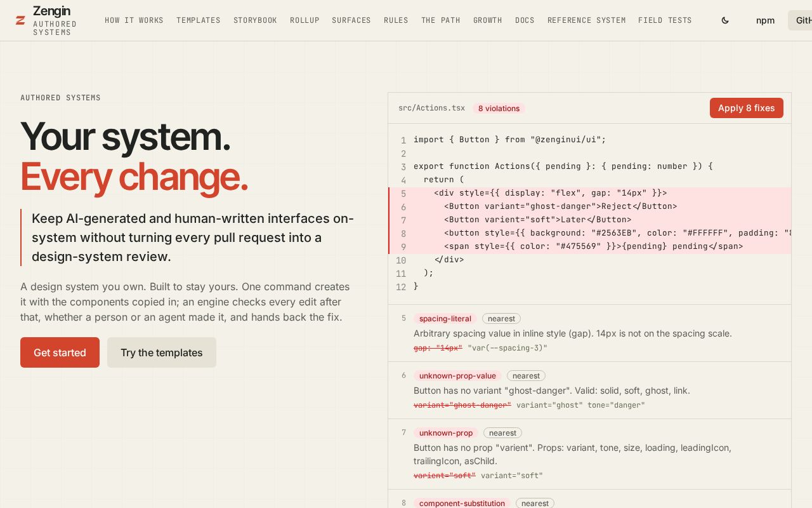Viewport: 812px width, 508px height.
Task: Open the How It Works page
Action: pos(134,20)
